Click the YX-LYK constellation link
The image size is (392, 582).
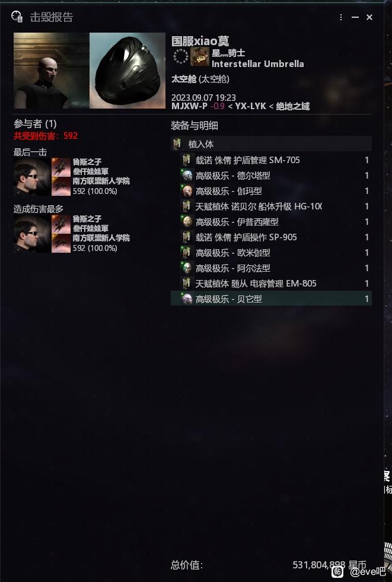tap(250, 106)
